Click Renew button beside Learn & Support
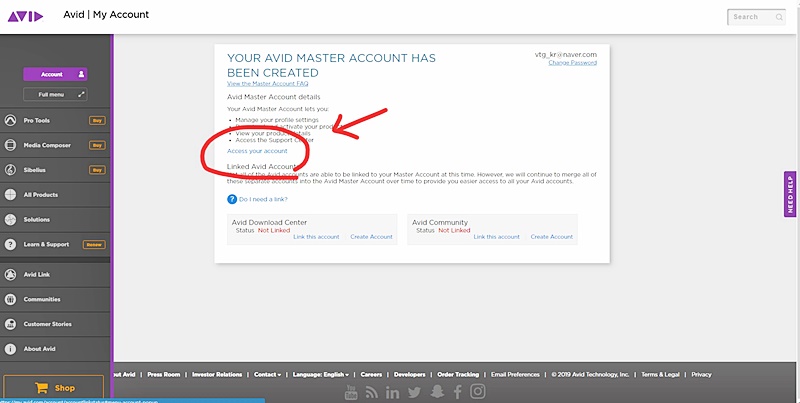The image size is (800, 403). (94, 244)
